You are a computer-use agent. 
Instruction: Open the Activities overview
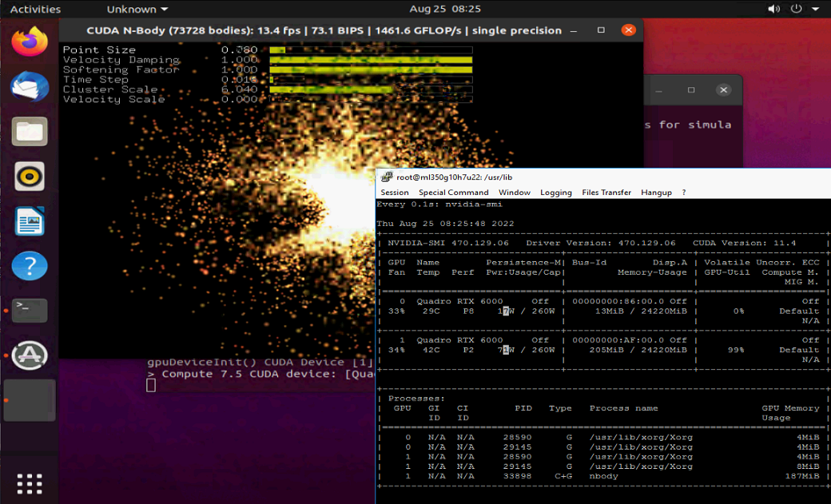point(35,9)
